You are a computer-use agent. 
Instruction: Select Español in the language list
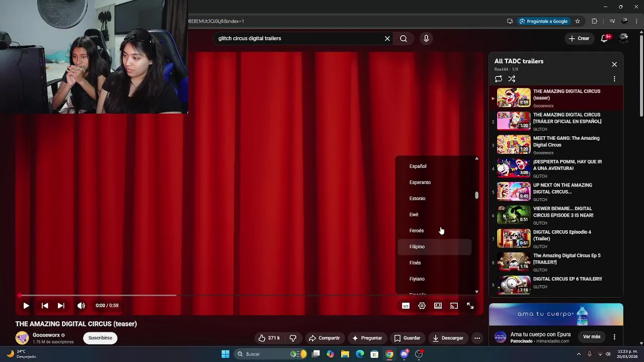click(x=435, y=166)
